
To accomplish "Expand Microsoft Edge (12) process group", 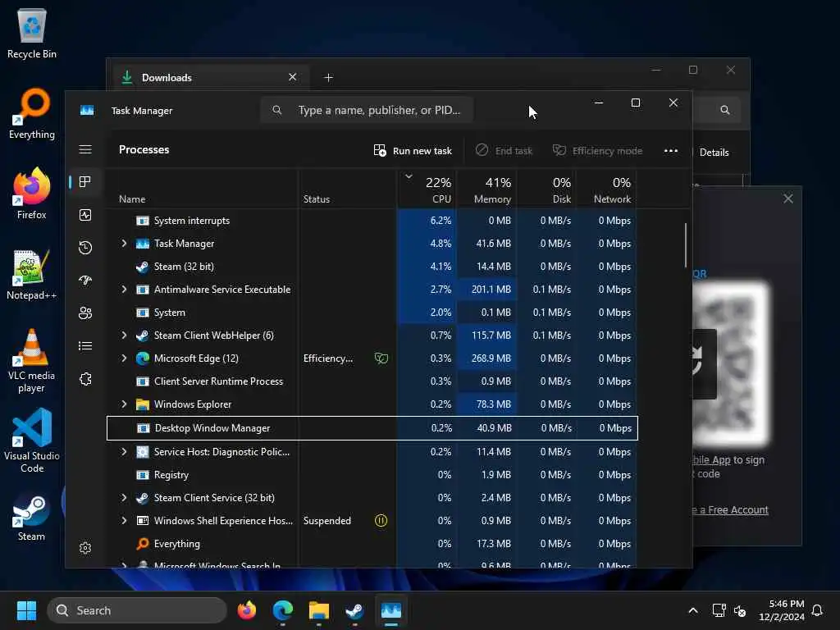I will (125, 358).
